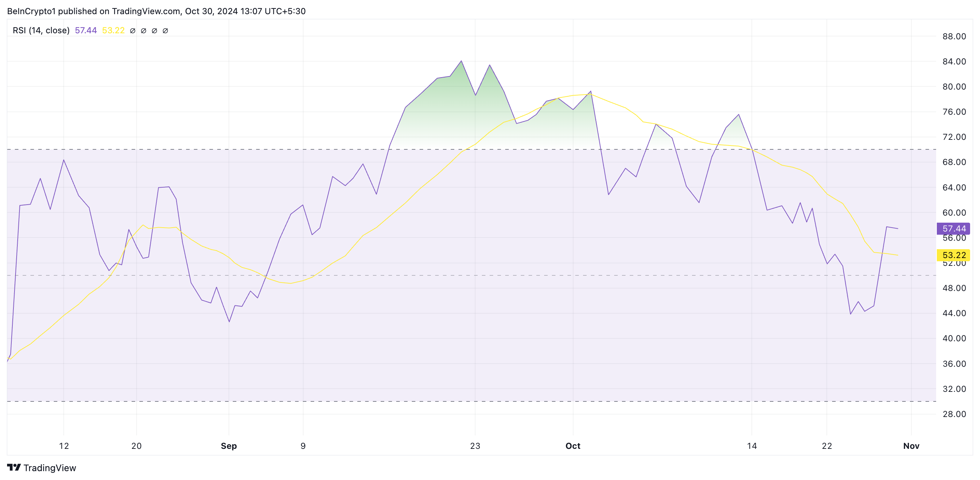Click the second ∅ symbol in RSI legend
Viewport: 980px width, 480px height.
click(143, 30)
